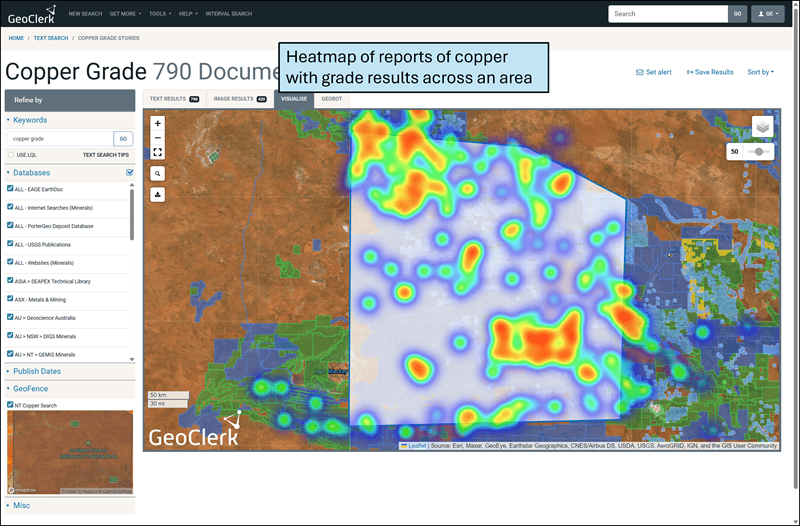Zoom out on the heatmap map

(x=157, y=138)
